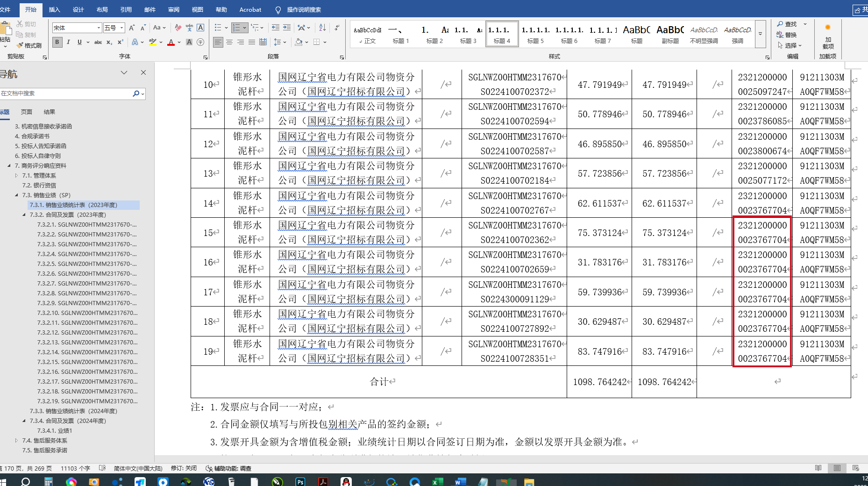The height and width of the screenshot is (486, 868).
Task: Click the Replace (替换) button
Action: pos(787,35)
